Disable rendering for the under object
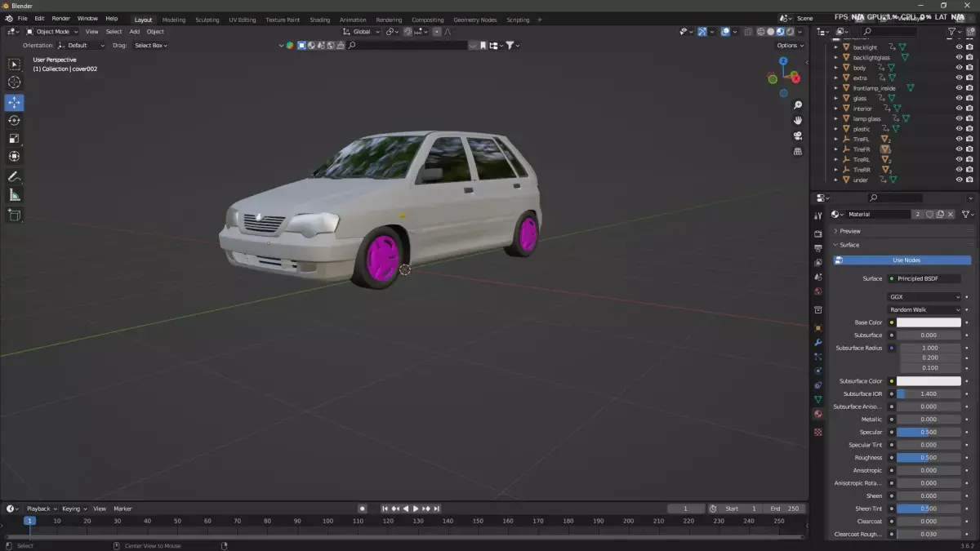 (969, 180)
